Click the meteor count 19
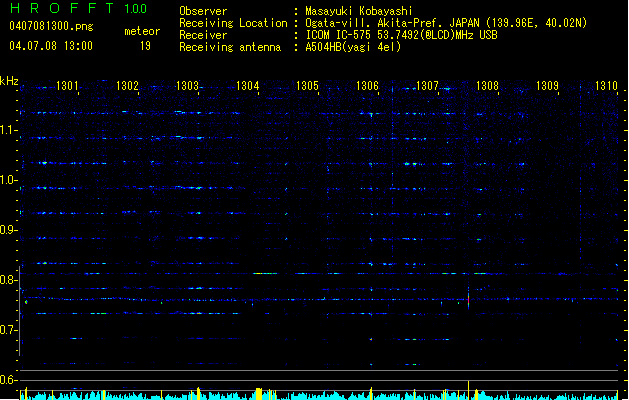This screenshot has width=629, height=400. tap(145, 46)
